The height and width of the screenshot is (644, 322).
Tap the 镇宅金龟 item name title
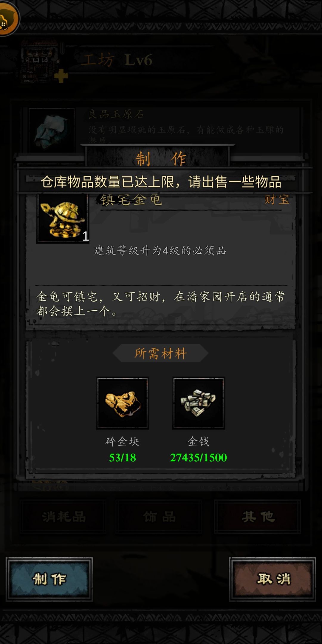(131, 200)
